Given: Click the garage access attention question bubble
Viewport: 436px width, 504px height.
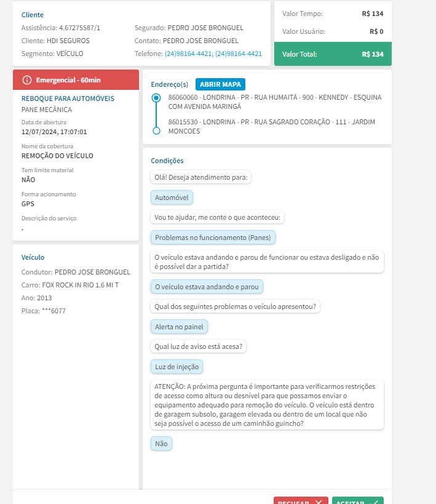Looking at the screenshot, I should click(x=267, y=405).
